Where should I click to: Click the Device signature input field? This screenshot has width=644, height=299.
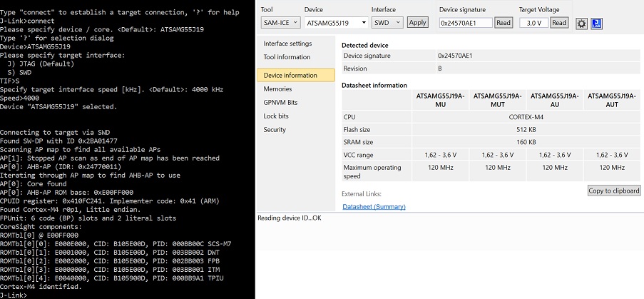(x=466, y=23)
